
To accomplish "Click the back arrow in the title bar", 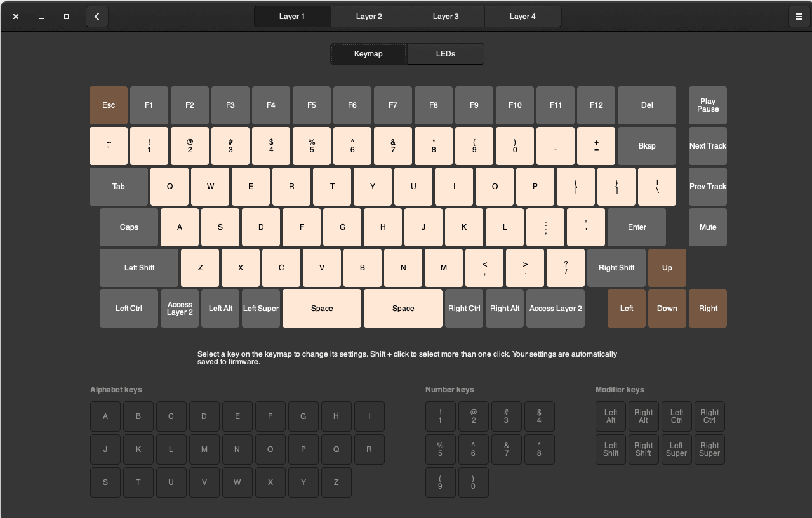I will (97, 17).
